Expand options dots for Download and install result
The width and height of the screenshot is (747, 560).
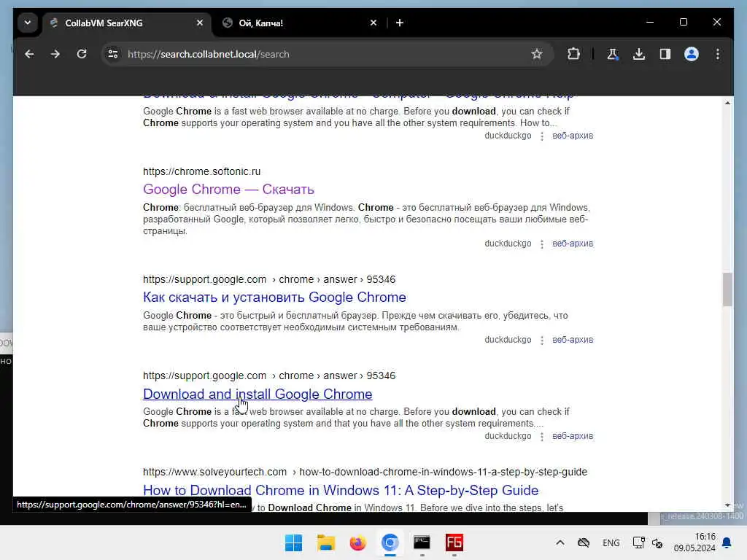coord(542,436)
